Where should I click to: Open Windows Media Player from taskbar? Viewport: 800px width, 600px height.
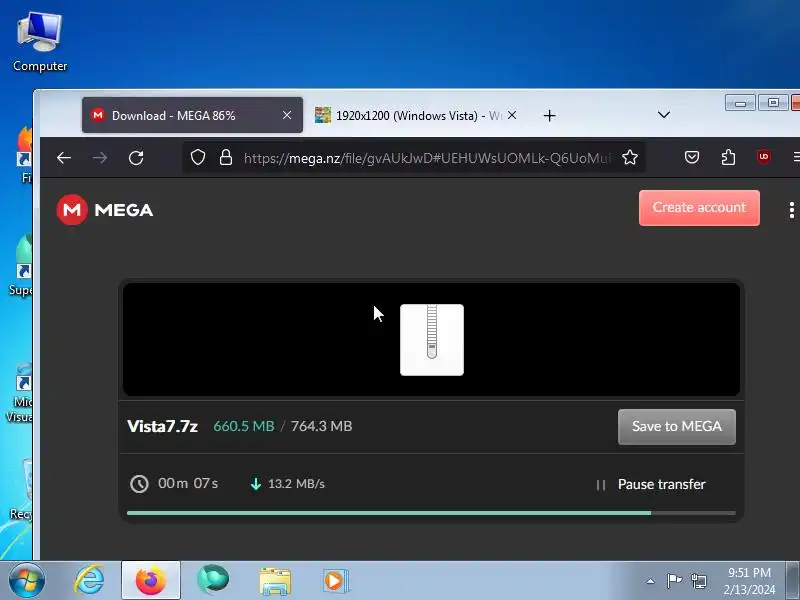336,581
